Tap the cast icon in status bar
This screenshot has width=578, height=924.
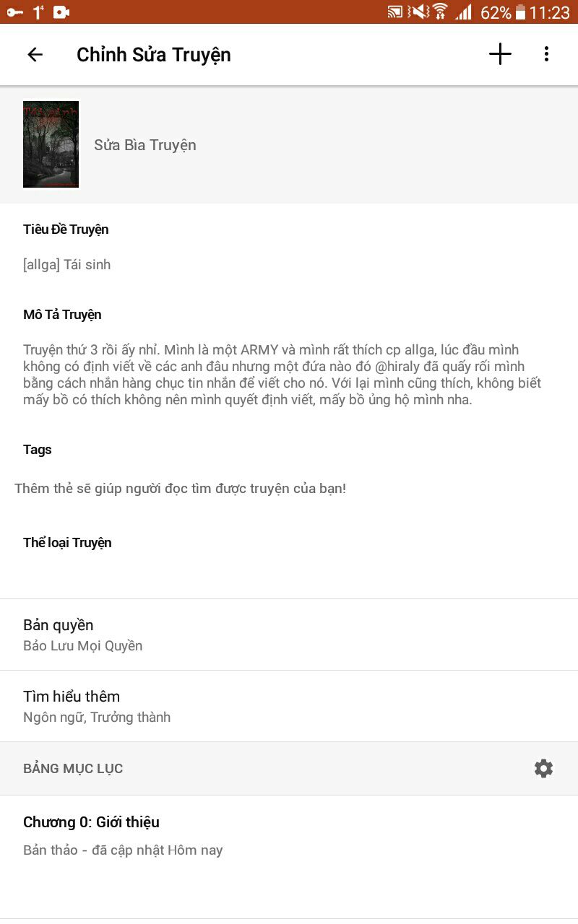point(395,12)
